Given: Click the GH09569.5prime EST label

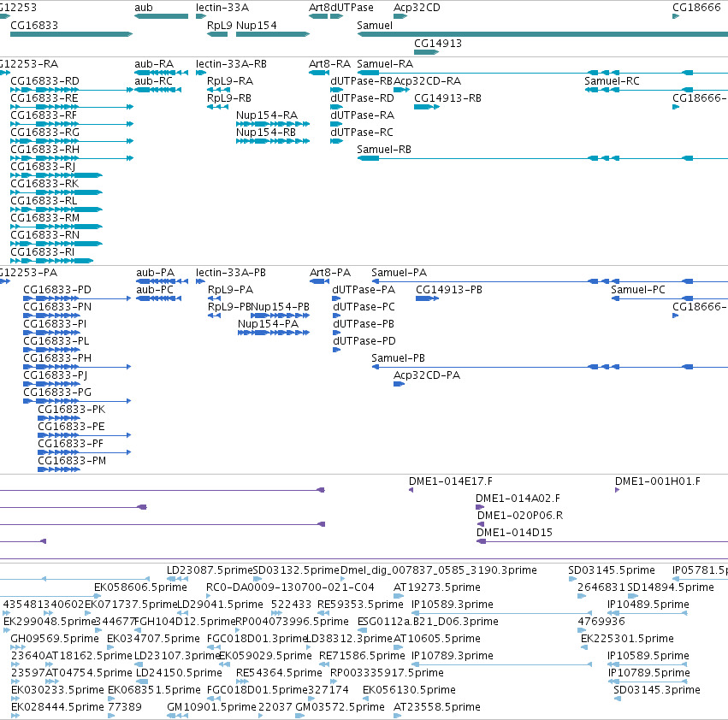Looking at the screenshot, I should [x=55, y=638].
